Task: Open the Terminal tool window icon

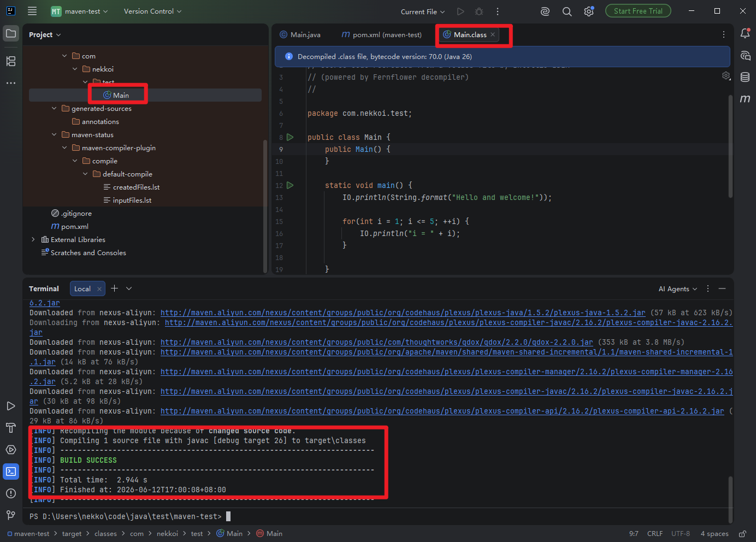Action: click(x=11, y=472)
